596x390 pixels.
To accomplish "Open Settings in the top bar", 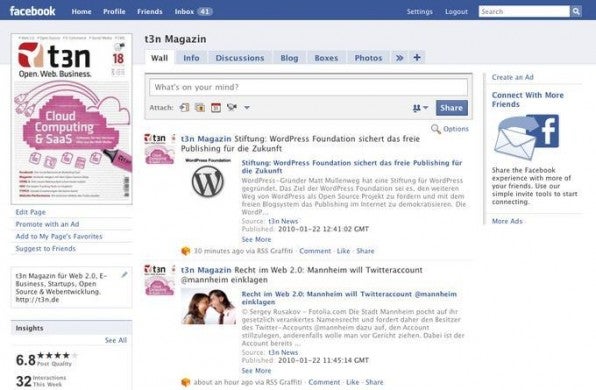I will point(420,11).
